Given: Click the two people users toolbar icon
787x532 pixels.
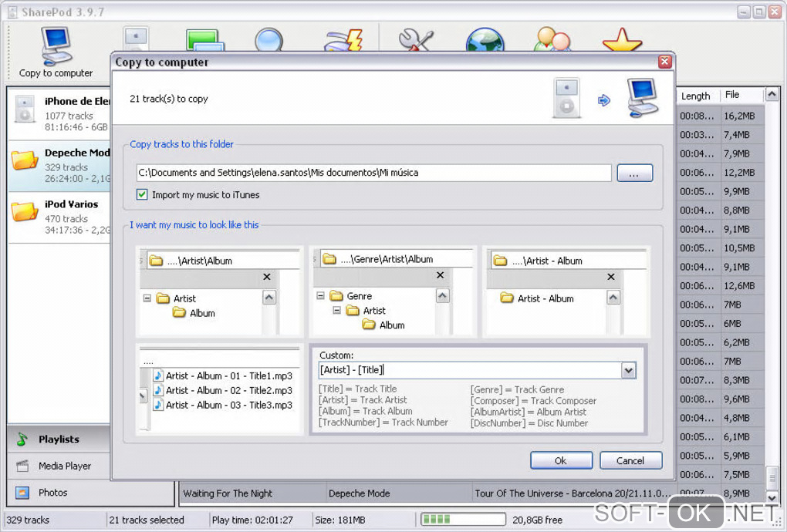Looking at the screenshot, I should pos(552,39).
